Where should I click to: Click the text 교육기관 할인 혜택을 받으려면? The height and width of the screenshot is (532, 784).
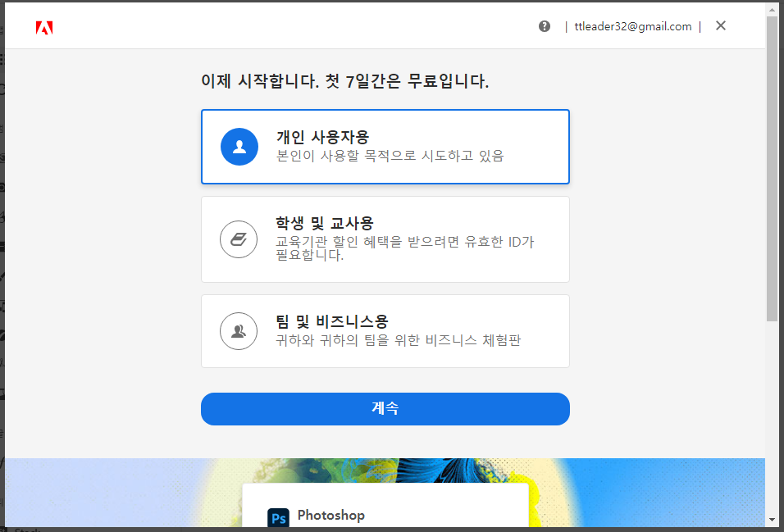(x=367, y=242)
